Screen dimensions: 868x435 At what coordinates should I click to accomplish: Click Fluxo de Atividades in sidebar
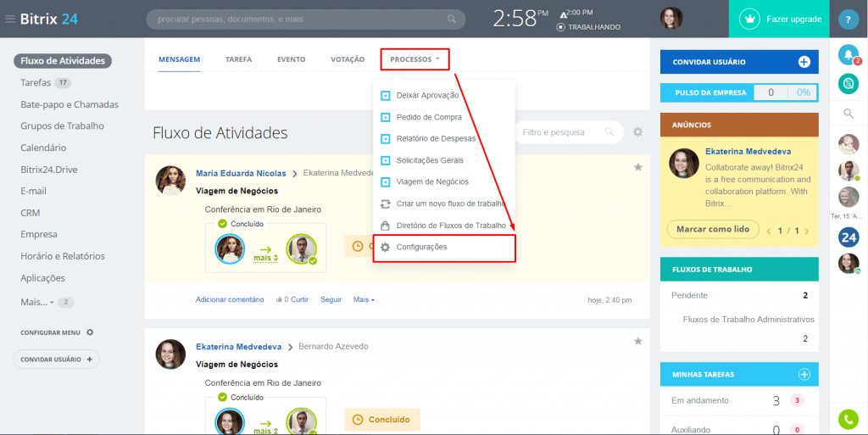coord(63,61)
